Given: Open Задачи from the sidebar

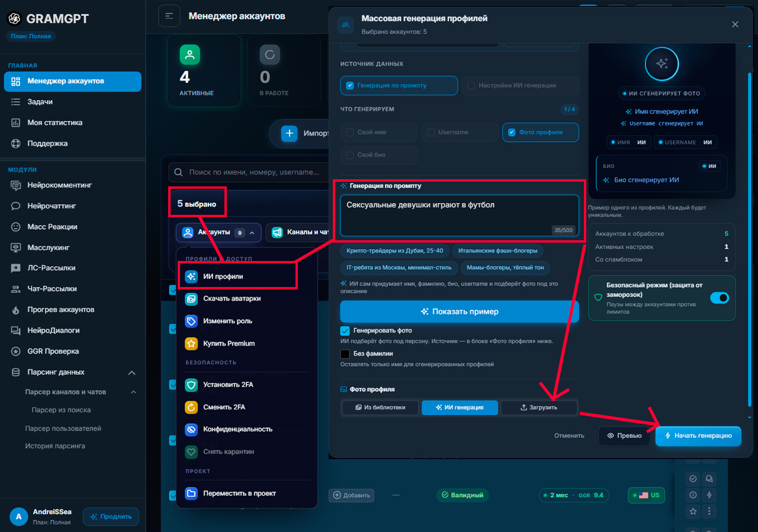Looking at the screenshot, I should tap(72, 102).
